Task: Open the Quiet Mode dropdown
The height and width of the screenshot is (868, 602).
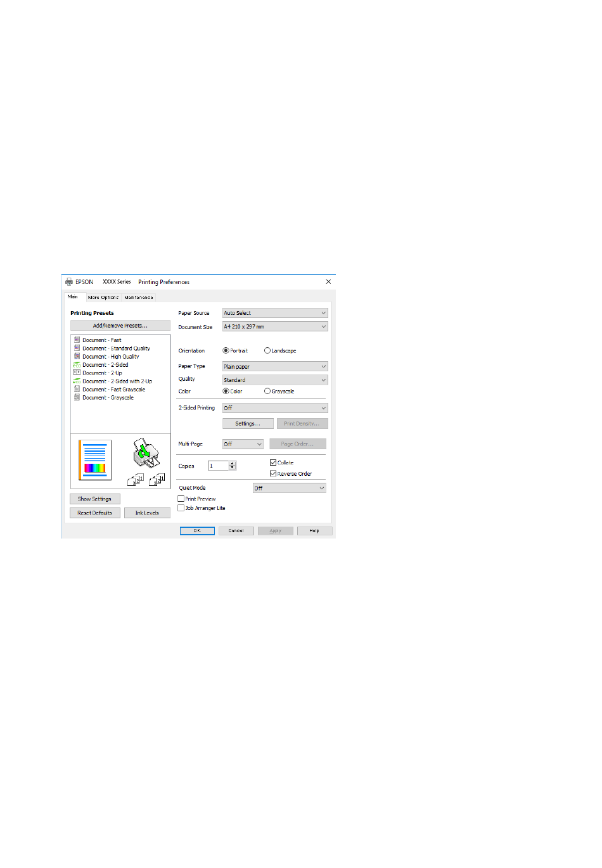Action: pos(290,488)
